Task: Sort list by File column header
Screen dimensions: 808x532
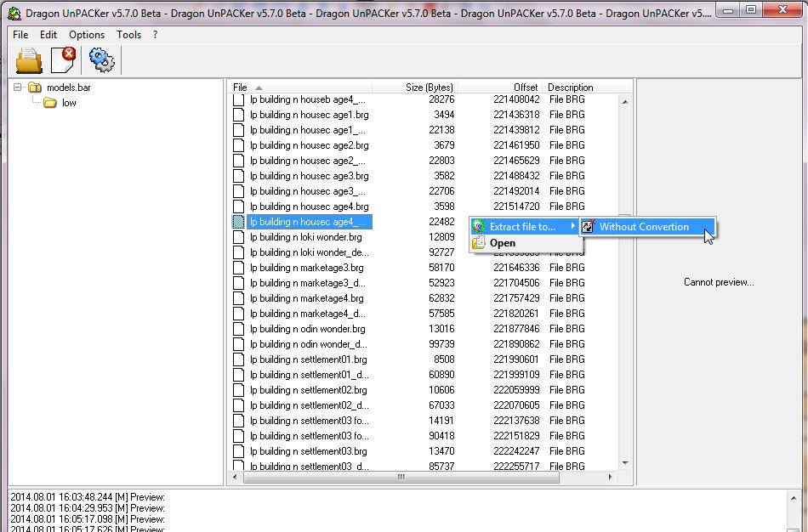Action: tap(301, 87)
